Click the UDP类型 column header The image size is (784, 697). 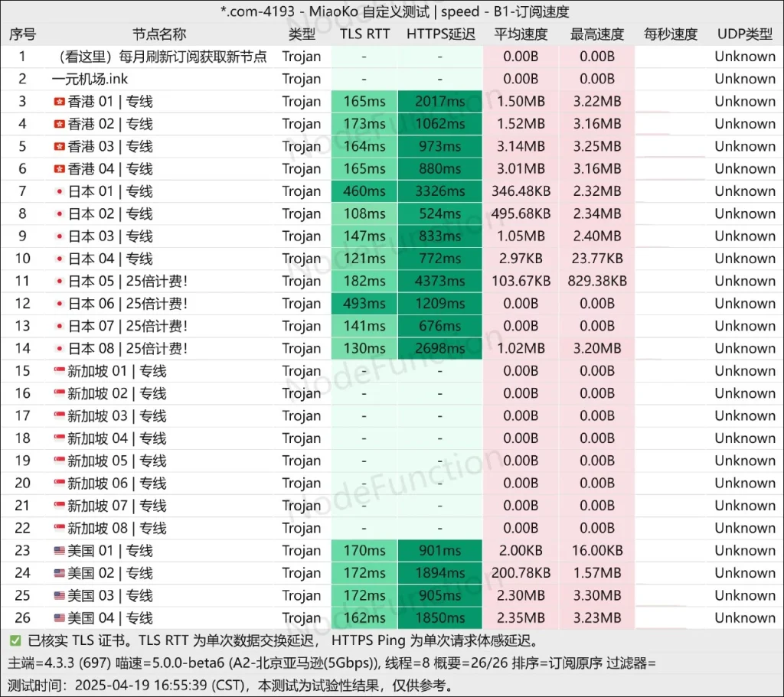(x=744, y=34)
